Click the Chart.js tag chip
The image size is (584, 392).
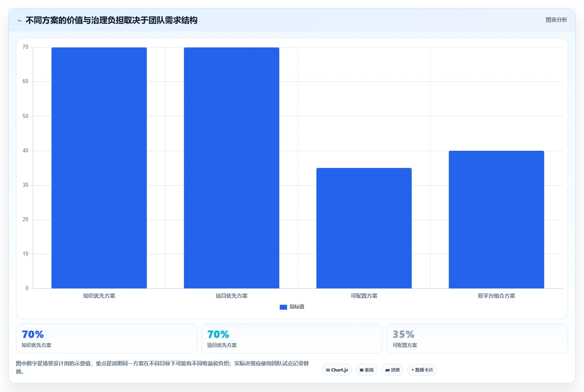[337, 370]
